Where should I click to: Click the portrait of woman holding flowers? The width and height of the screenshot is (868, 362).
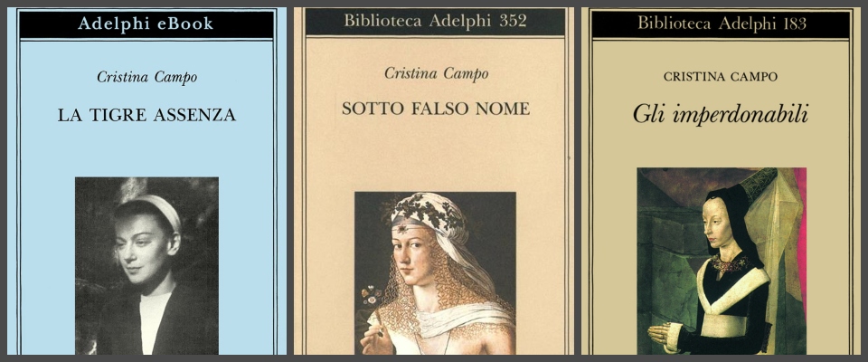[x=435, y=272]
